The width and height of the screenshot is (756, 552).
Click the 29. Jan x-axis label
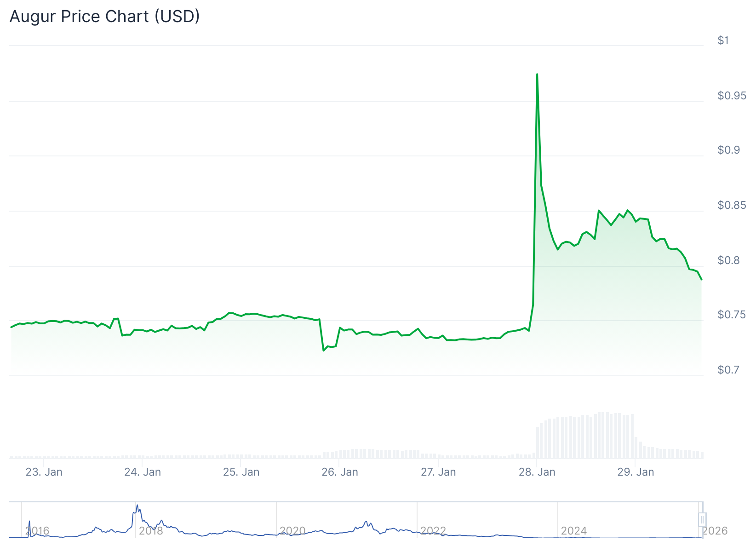636,472
